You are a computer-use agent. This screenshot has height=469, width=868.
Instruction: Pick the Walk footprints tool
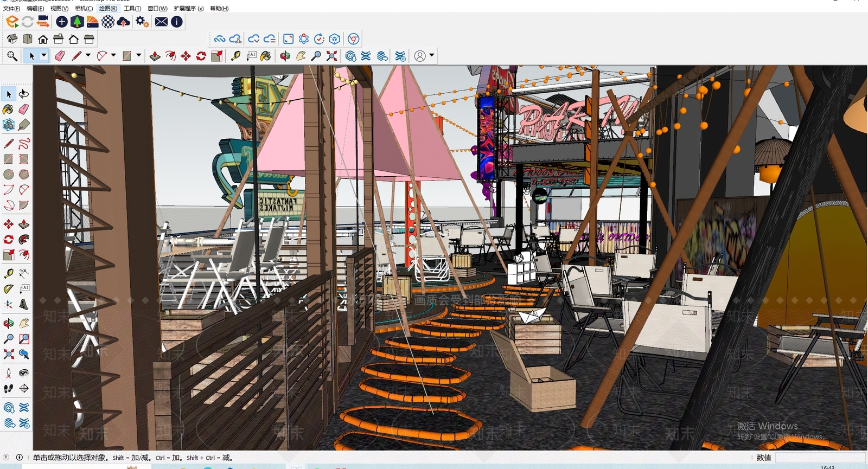(9, 388)
